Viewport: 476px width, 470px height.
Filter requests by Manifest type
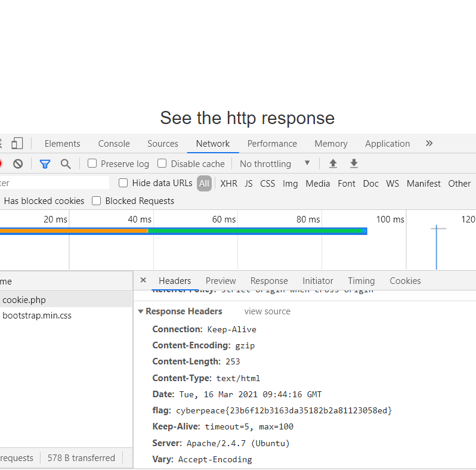[x=424, y=183]
